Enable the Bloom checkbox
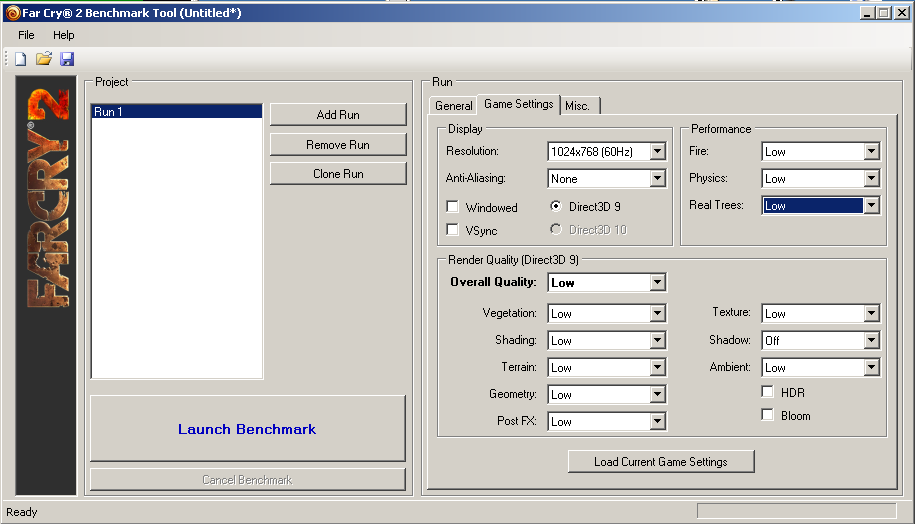916x524 pixels. (768, 415)
